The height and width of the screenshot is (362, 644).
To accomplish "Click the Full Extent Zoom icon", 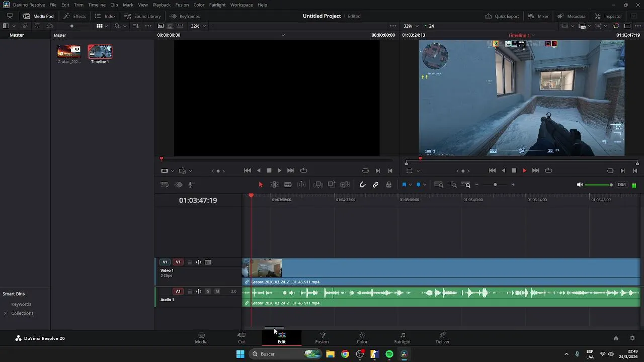I will (439, 185).
